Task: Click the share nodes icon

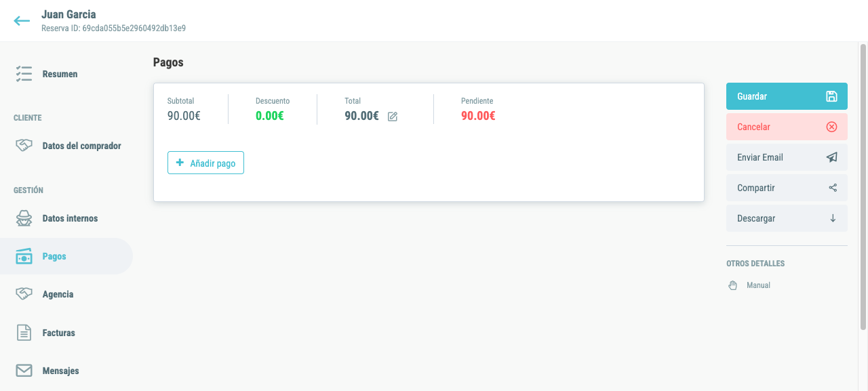Action: pos(833,188)
